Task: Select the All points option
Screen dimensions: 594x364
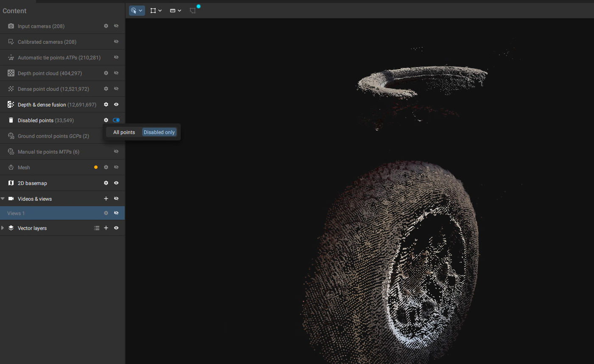Action: click(124, 132)
